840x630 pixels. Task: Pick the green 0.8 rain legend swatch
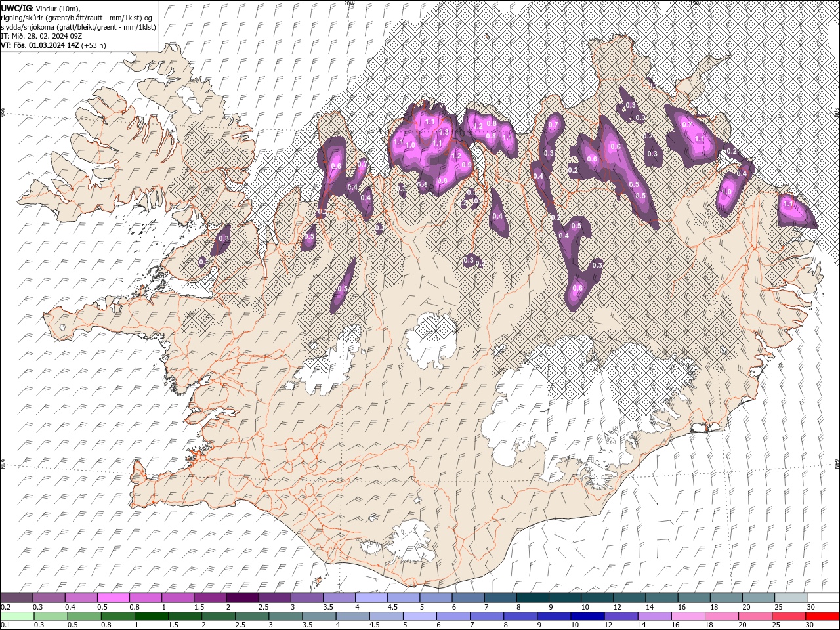click(x=117, y=616)
